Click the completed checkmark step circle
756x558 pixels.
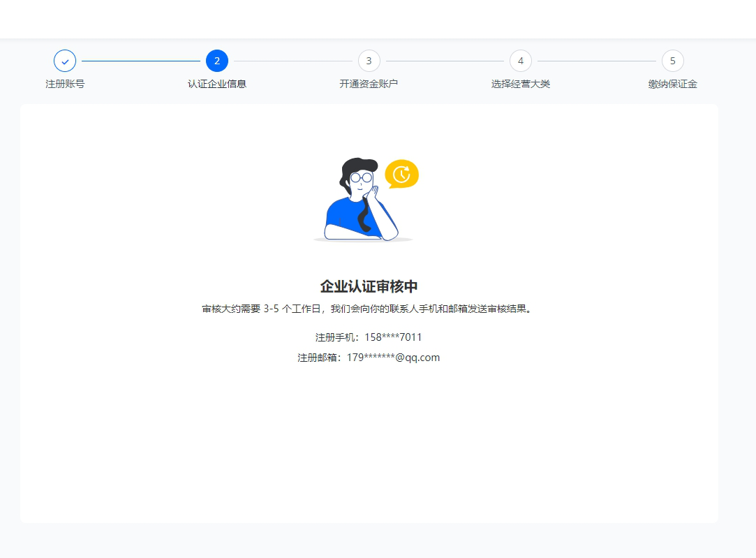click(65, 61)
